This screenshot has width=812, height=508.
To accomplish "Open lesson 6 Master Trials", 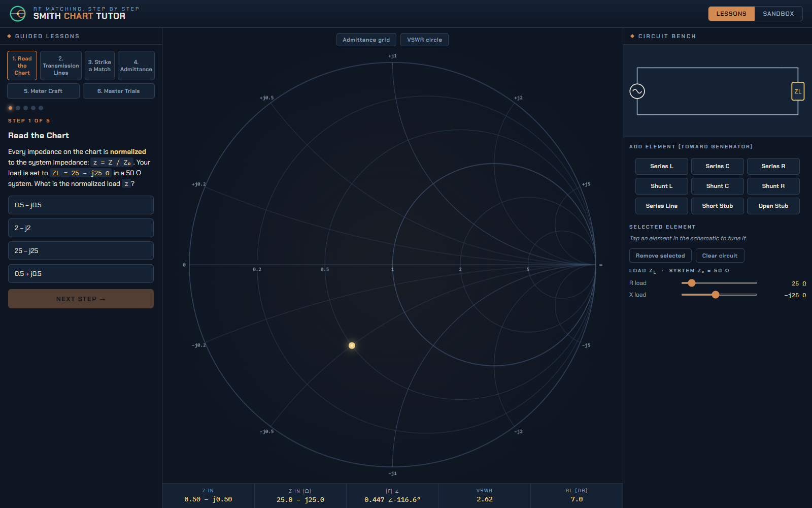I will pyautogui.click(x=119, y=91).
